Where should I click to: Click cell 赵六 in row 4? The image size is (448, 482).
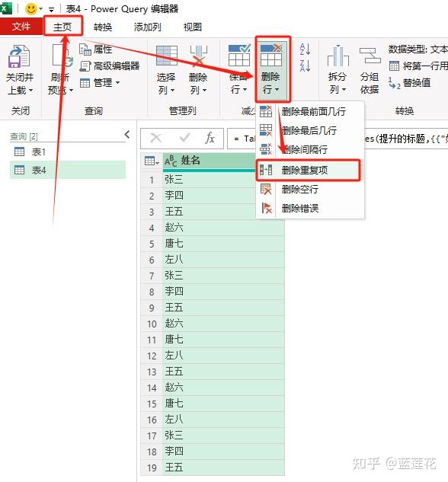pyautogui.click(x=223, y=228)
